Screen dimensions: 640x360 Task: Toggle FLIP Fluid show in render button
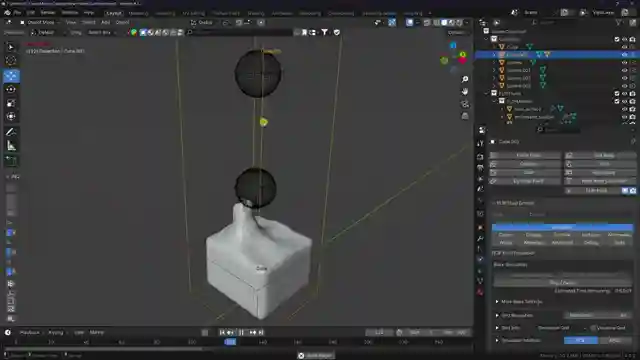633,191
